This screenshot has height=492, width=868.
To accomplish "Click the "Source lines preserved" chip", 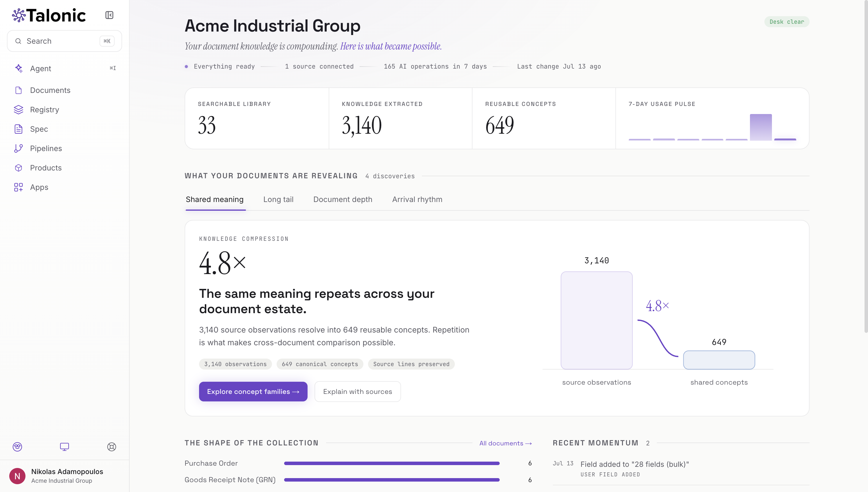I will (411, 364).
